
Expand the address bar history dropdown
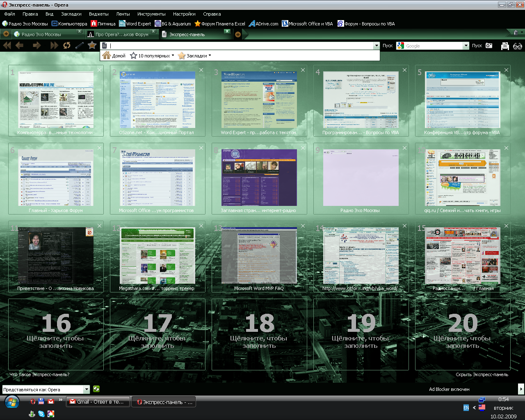pos(377,46)
